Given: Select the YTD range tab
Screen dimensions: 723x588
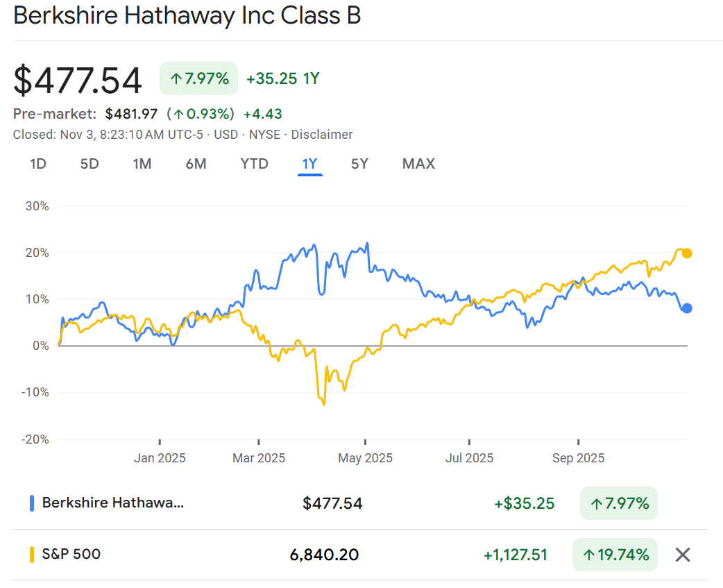Looking at the screenshot, I should point(254,164).
